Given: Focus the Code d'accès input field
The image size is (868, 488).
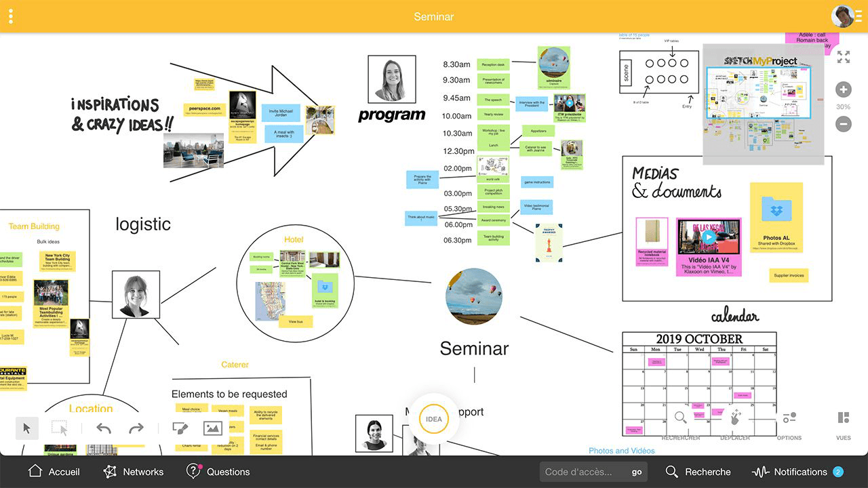Looking at the screenshot, I should tap(583, 472).
